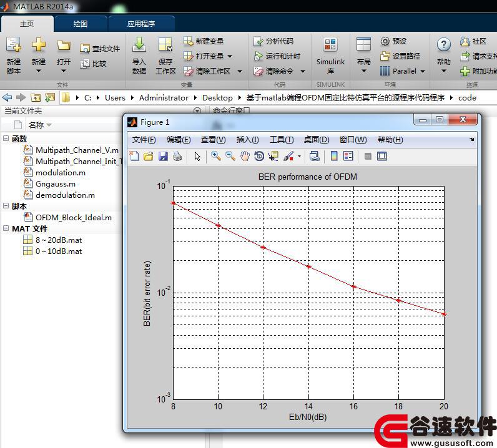Click Preferences (预设) gear icon

click(x=385, y=41)
